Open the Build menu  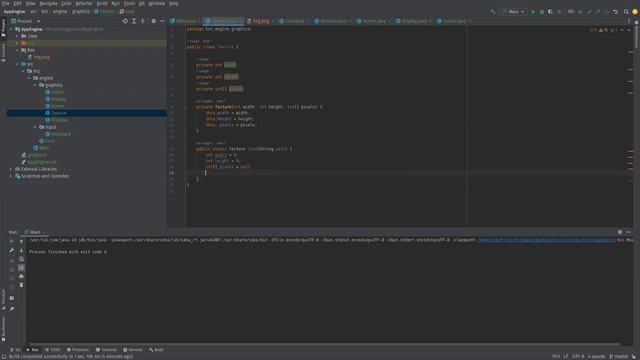(102, 3)
